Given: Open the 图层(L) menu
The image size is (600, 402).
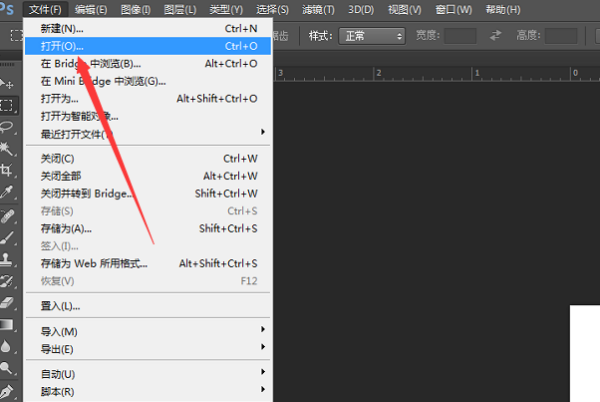Looking at the screenshot, I should click(x=180, y=9).
